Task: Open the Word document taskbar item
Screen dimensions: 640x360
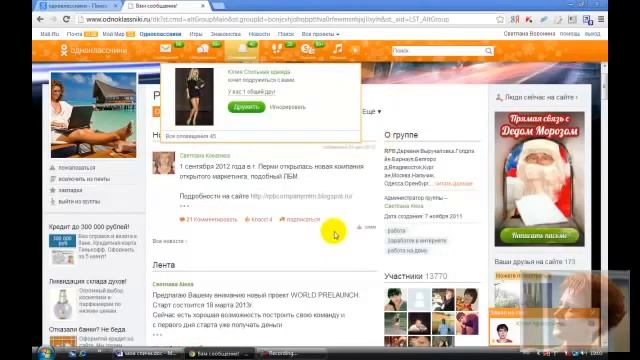Action: click(x=146, y=353)
